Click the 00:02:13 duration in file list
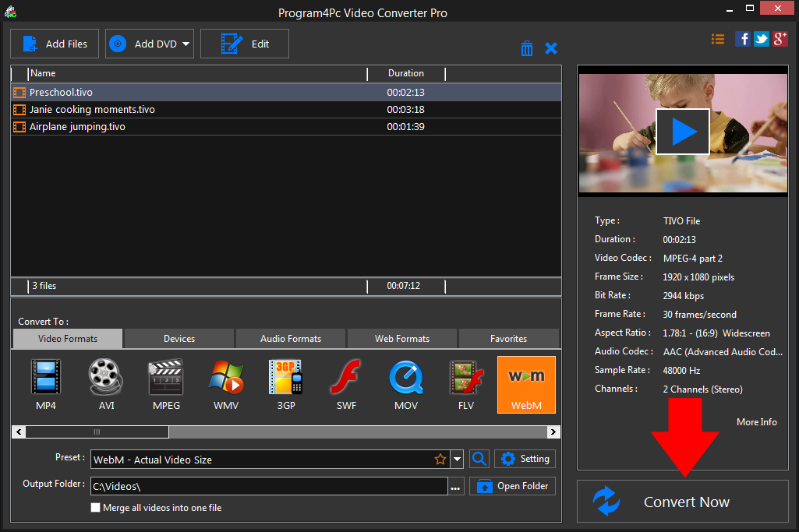Screen dimensions: 799x532 [x=405, y=93]
